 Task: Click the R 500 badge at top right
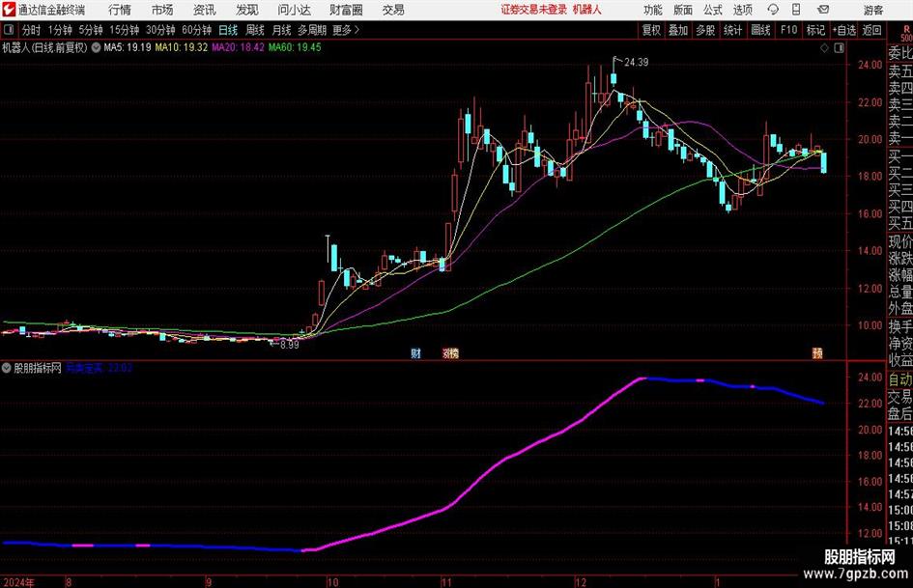[x=906, y=34]
